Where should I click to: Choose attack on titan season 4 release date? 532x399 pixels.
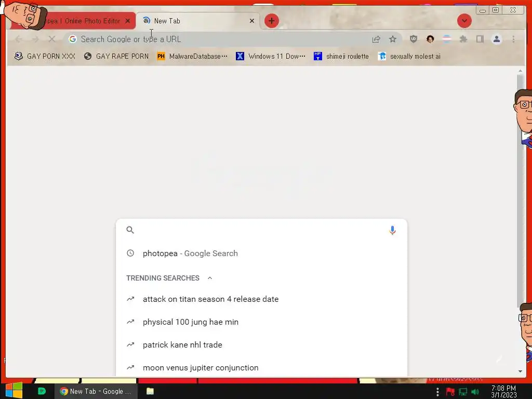click(261, 299)
